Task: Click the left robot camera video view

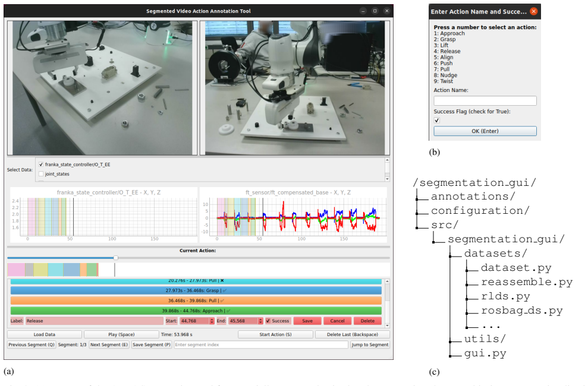Action: tap(102, 88)
